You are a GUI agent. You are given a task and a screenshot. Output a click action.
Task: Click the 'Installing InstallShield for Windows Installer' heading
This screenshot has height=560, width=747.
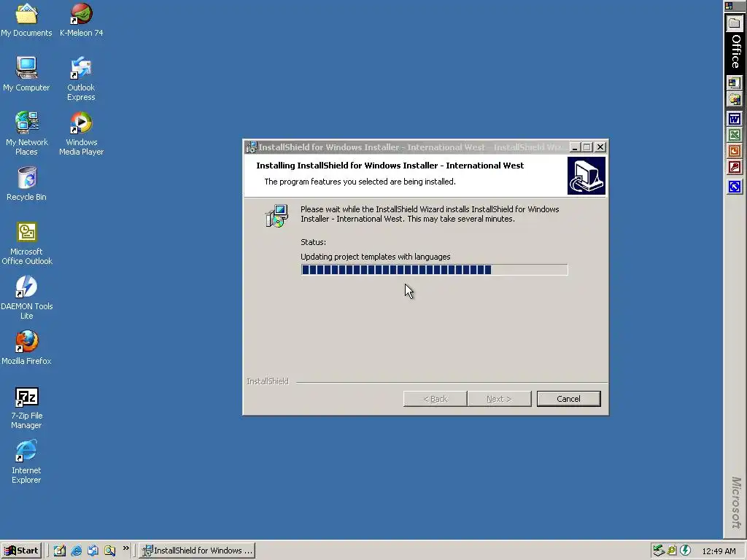coord(390,166)
